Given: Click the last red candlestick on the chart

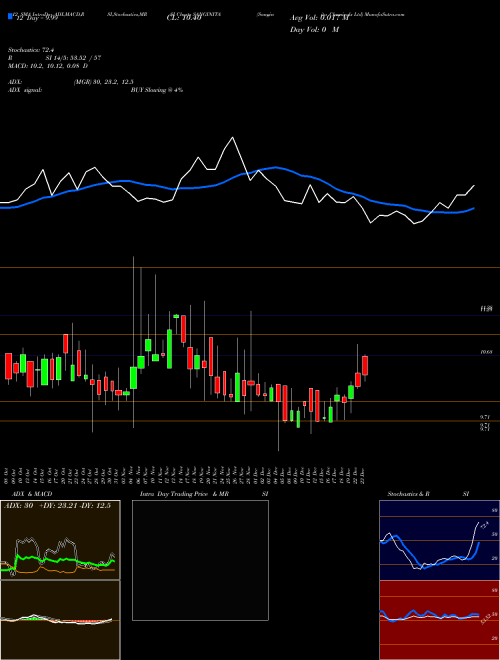Looking at the screenshot, I should 365,365.
